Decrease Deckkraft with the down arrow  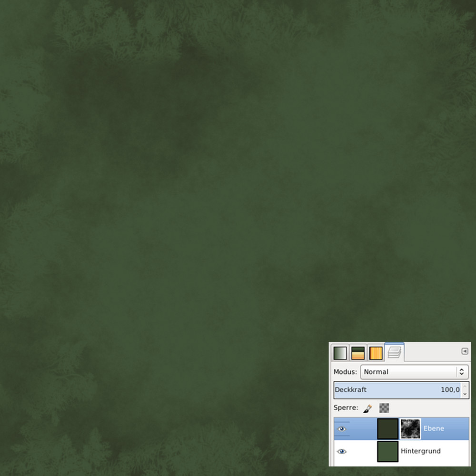coord(465,394)
